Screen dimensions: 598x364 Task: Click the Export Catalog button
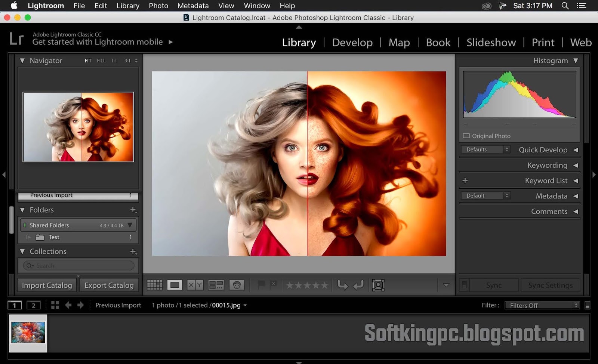click(x=109, y=285)
